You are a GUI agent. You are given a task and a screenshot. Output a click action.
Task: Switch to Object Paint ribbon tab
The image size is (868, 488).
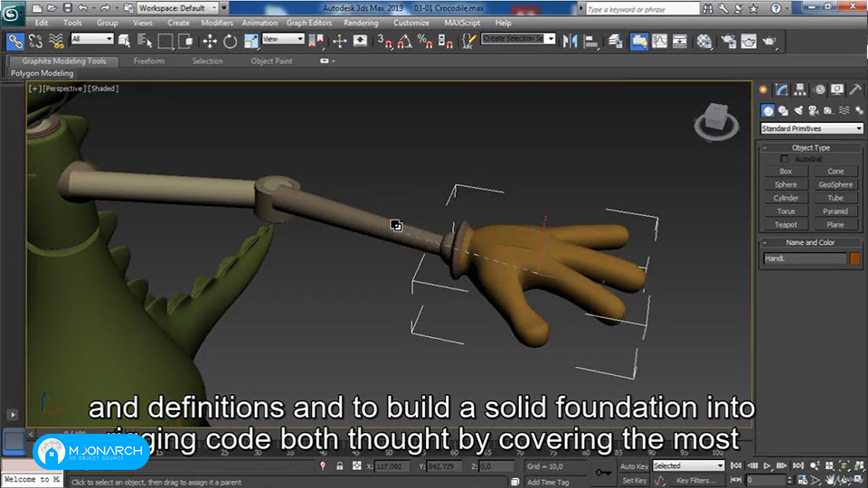(x=271, y=61)
